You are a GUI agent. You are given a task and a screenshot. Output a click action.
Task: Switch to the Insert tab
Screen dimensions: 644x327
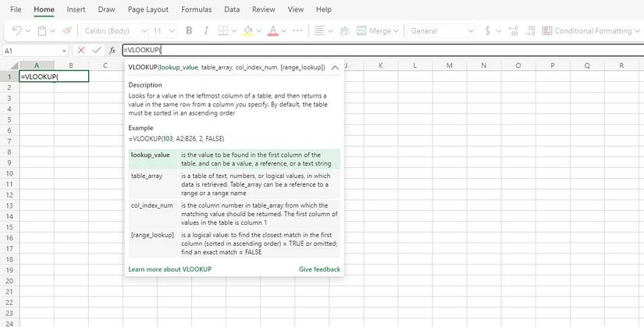point(76,9)
